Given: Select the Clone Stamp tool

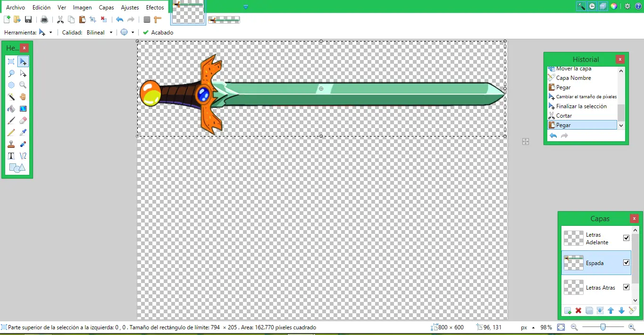Looking at the screenshot, I should point(11,144).
